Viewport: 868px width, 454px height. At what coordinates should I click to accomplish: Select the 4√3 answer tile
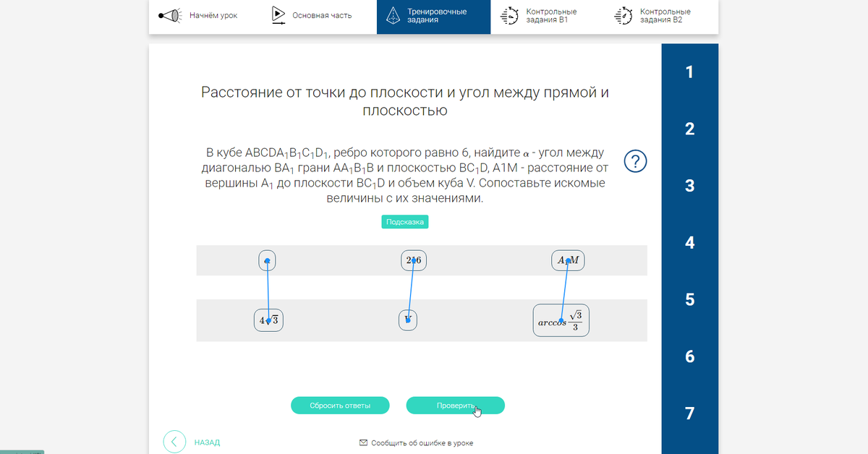click(x=268, y=320)
